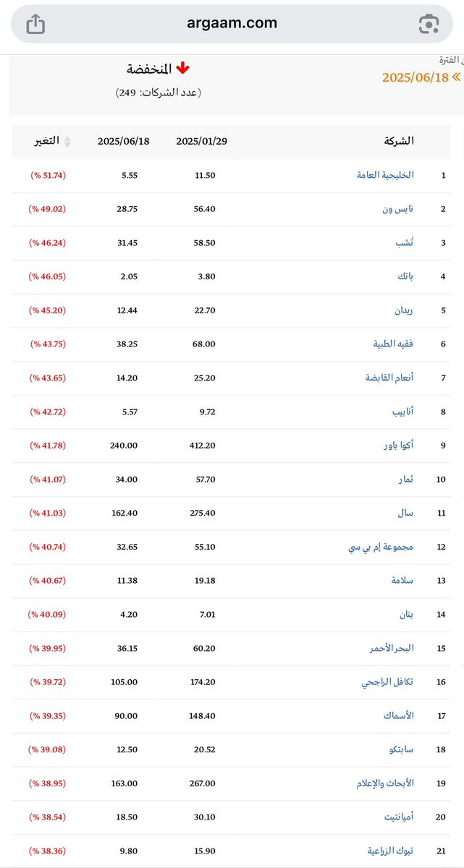Go to the فقيه الطبية company page
464x868 pixels.
pyautogui.click(x=392, y=344)
